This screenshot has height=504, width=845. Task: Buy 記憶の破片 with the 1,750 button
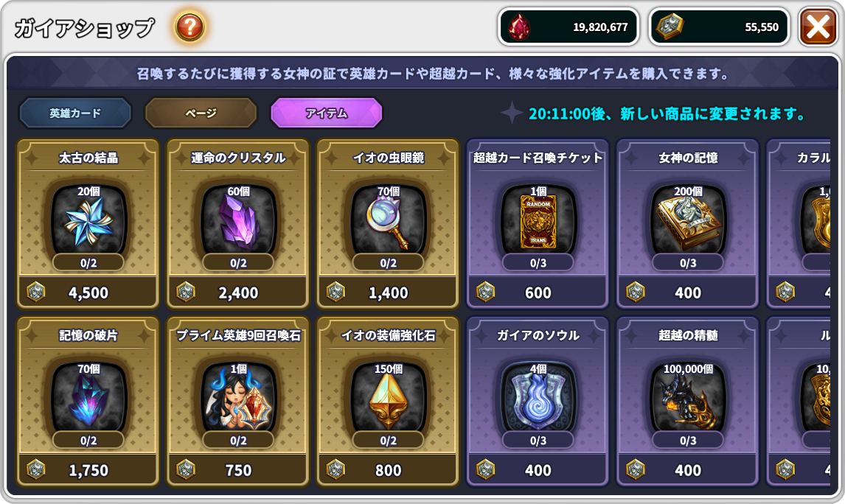(x=88, y=470)
